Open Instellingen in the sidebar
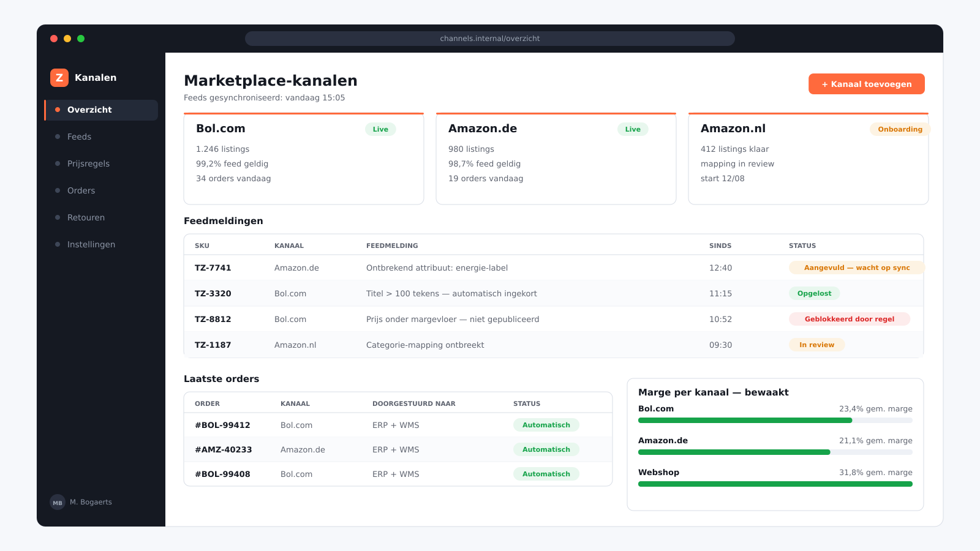The image size is (980, 551). pyautogui.click(x=101, y=245)
